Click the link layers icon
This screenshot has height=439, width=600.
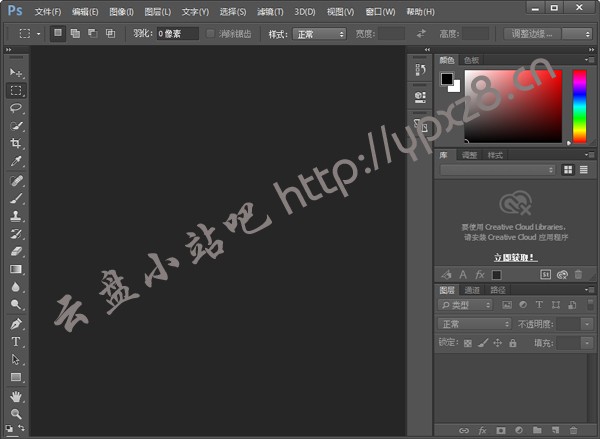tap(464, 431)
